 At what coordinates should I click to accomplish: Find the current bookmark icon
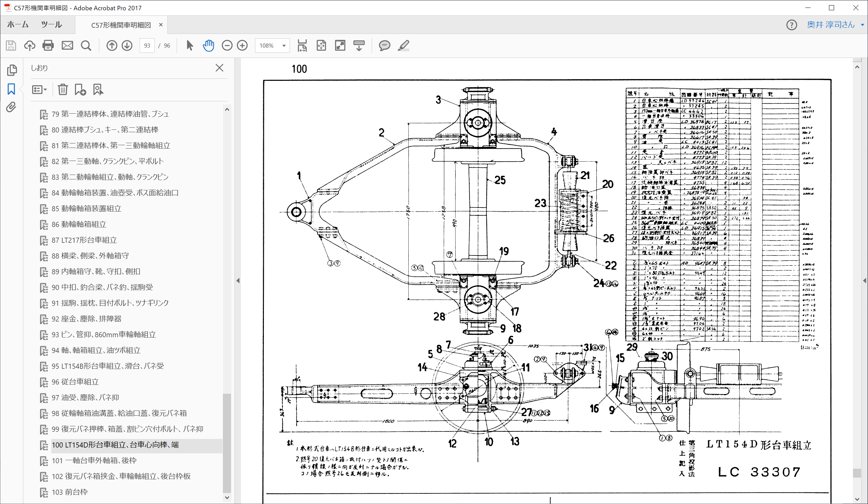click(x=98, y=90)
